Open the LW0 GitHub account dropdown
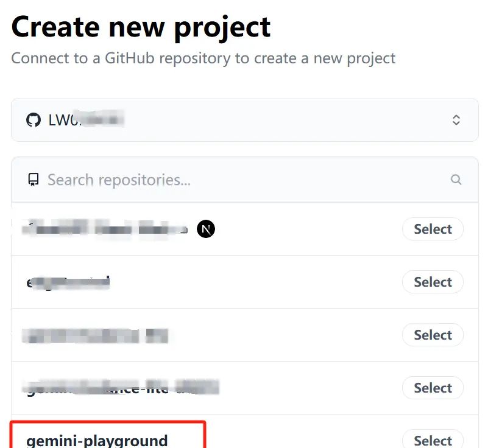 coord(244,120)
